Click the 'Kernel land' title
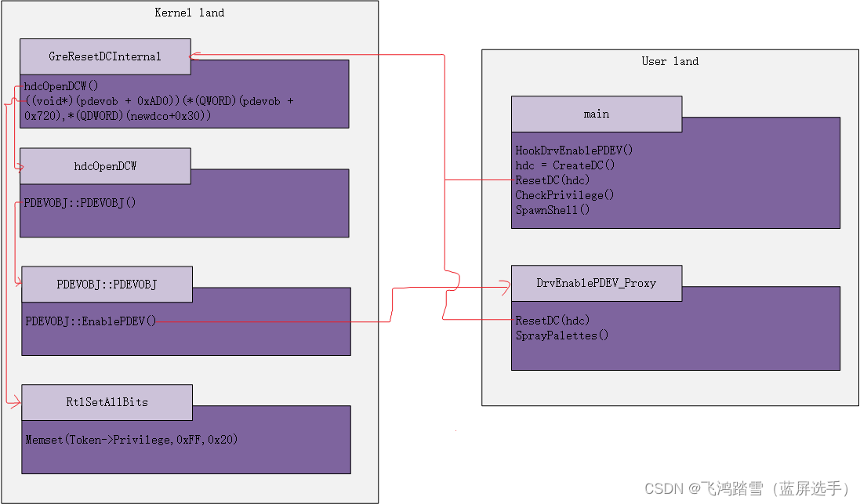 pos(189,13)
